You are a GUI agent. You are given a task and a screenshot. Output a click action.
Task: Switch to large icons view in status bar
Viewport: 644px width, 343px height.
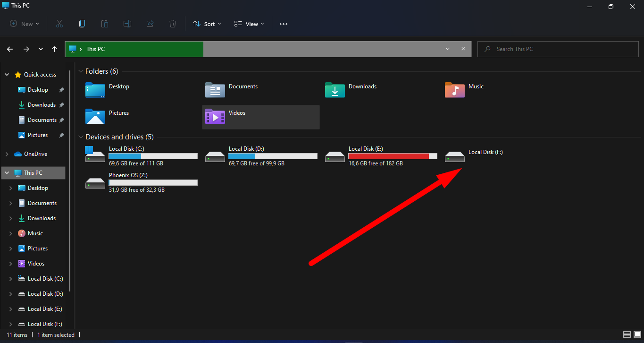coord(637,334)
